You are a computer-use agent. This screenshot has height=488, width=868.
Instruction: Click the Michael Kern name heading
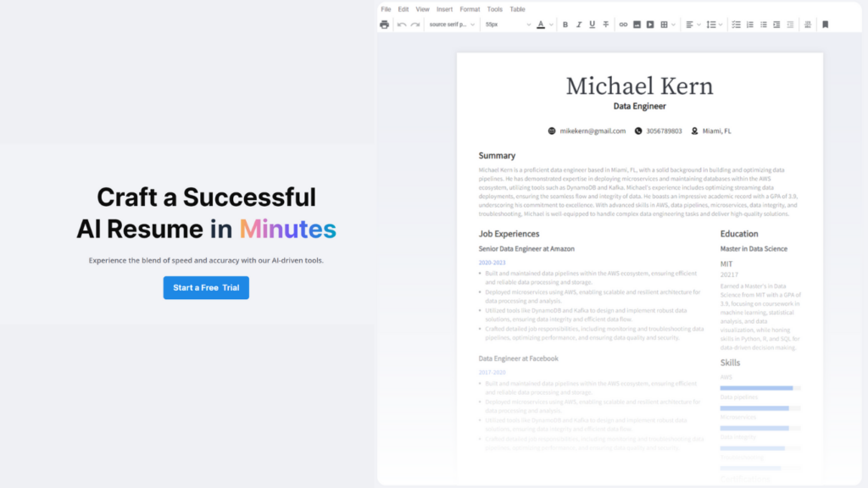(639, 86)
